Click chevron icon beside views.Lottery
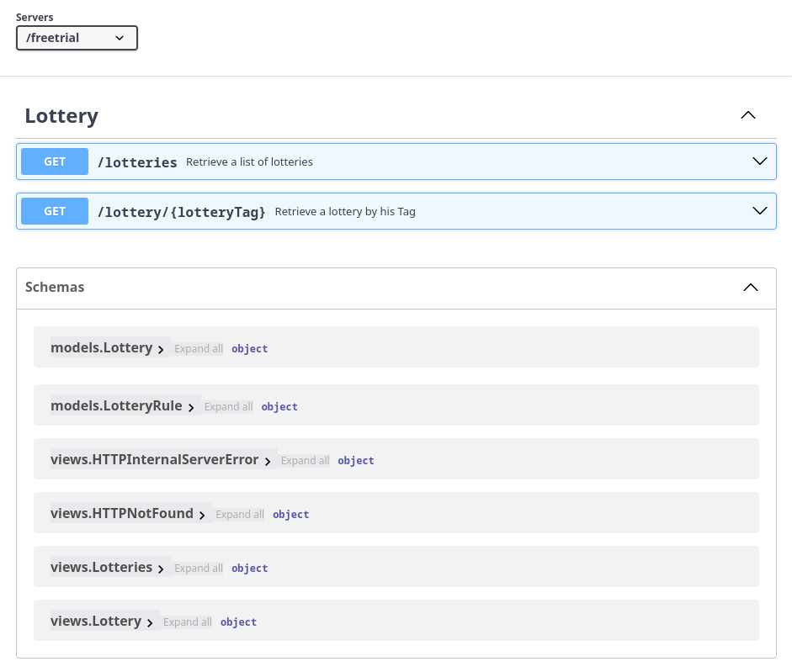Image resolution: width=792 pixels, height=672 pixels. pos(150,622)
